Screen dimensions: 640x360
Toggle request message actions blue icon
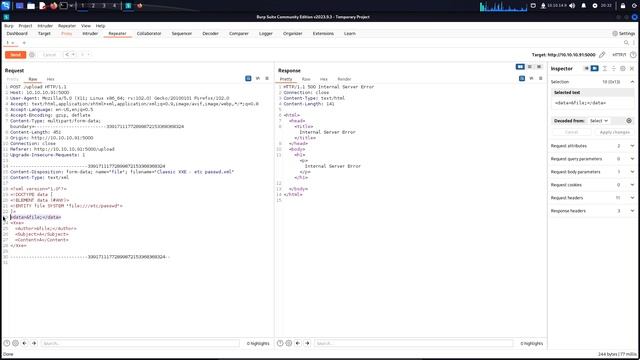point(248,78)
